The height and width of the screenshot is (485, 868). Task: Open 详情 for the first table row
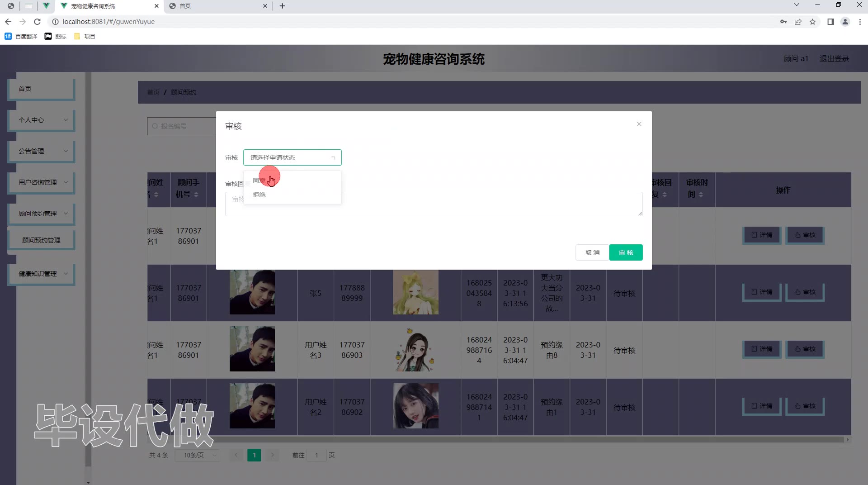[x=762, y=235]
